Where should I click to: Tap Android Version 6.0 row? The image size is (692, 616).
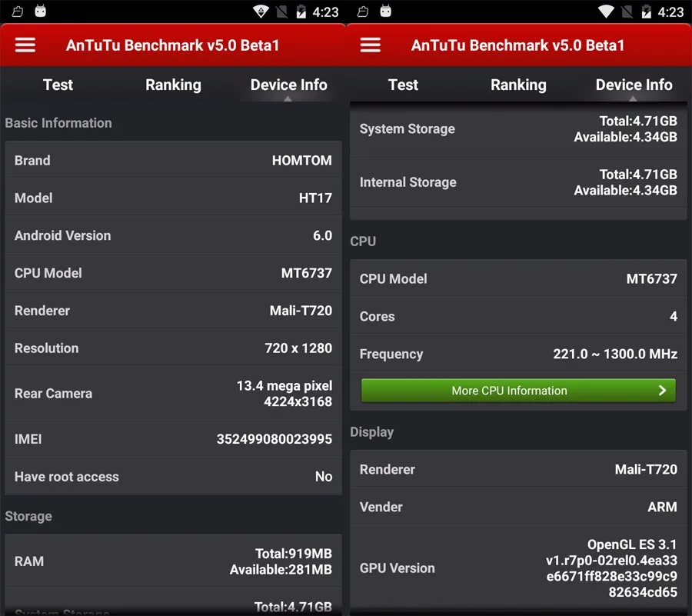coord(173,235)
